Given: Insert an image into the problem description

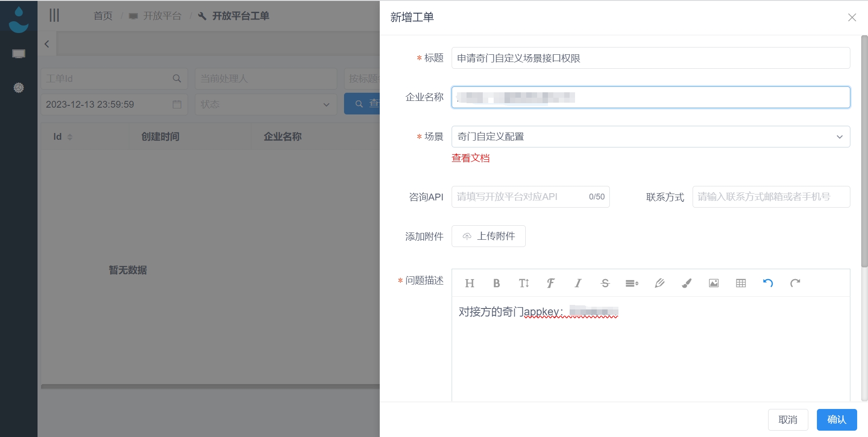Looking at the screenshot, I should 713,283.
